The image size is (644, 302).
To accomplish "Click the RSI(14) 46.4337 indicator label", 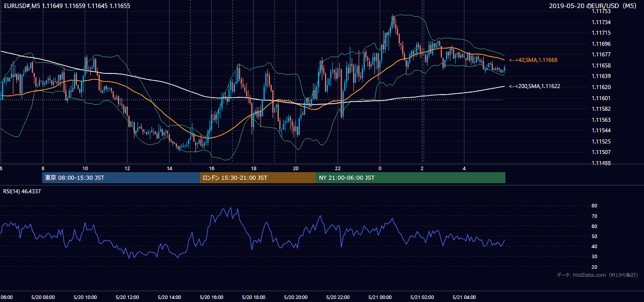I will [x=22, y=191].
